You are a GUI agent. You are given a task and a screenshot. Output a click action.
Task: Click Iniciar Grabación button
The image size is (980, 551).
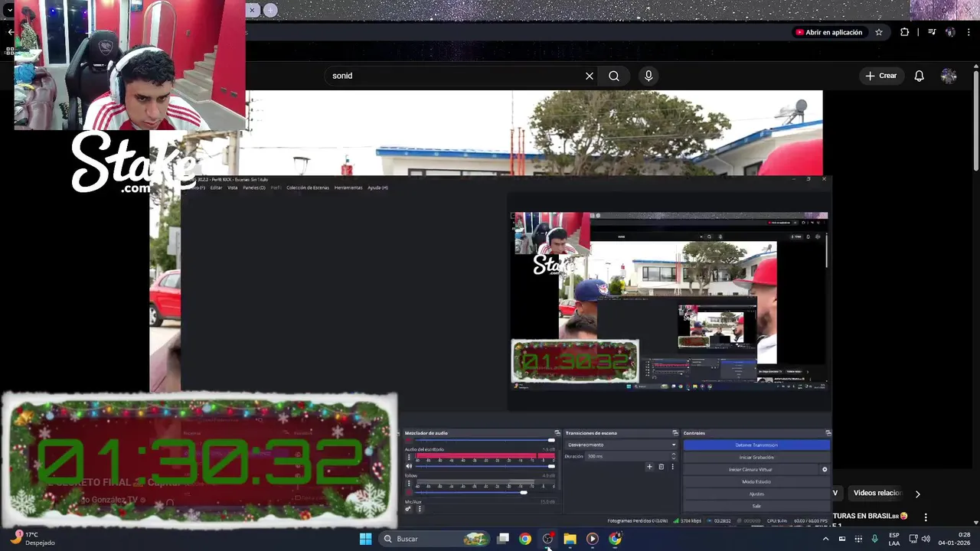(756, 457)
